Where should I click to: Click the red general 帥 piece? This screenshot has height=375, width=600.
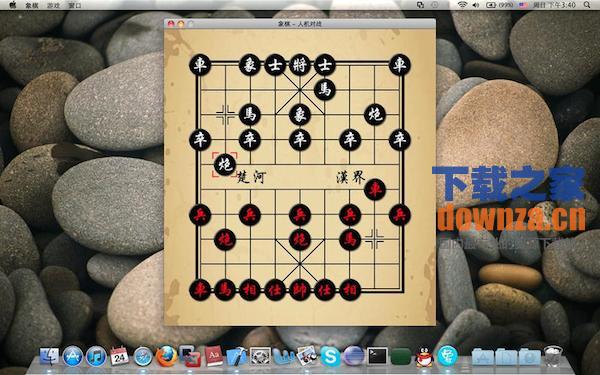coord(300,290)
